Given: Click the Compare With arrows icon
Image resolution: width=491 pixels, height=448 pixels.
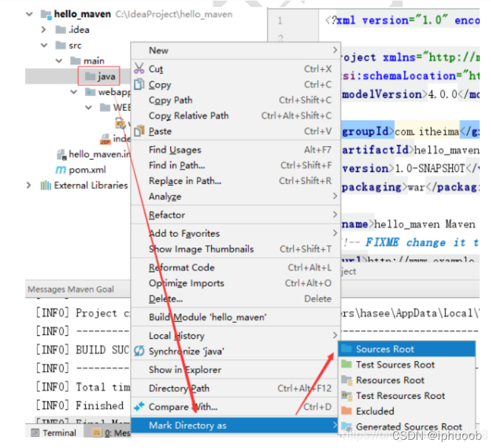Looking at the screenshot, I should coord(139,406).
